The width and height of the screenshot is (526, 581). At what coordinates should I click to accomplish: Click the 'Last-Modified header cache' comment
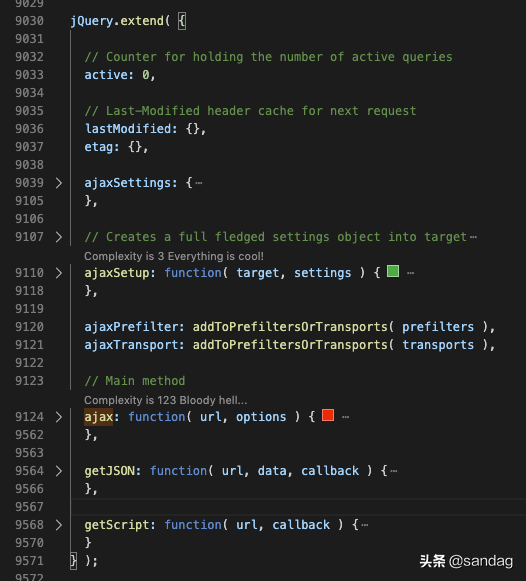point(250,111)
